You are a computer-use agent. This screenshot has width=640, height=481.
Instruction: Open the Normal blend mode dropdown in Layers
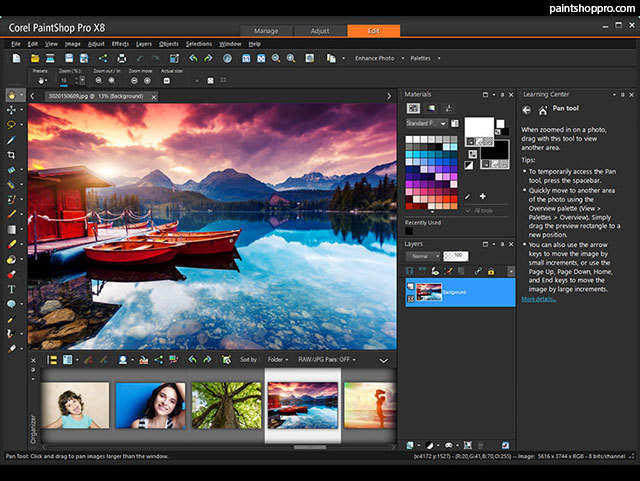click(423, 256)
